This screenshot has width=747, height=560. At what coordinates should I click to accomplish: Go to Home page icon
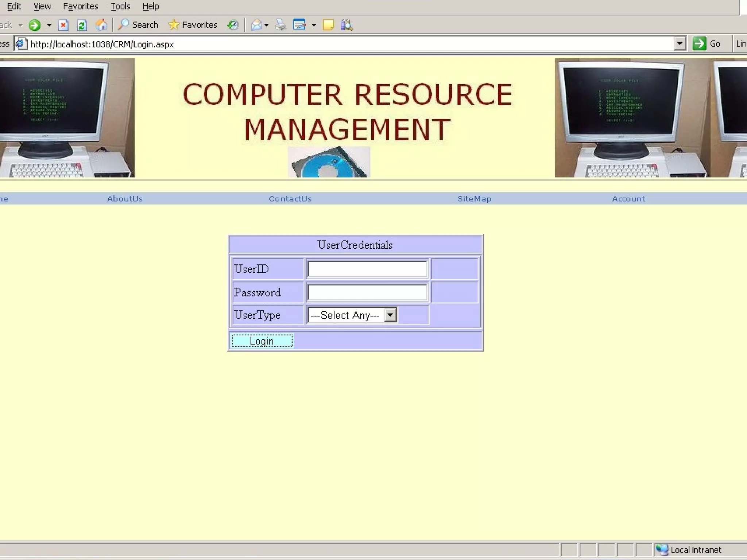(101, 25)
